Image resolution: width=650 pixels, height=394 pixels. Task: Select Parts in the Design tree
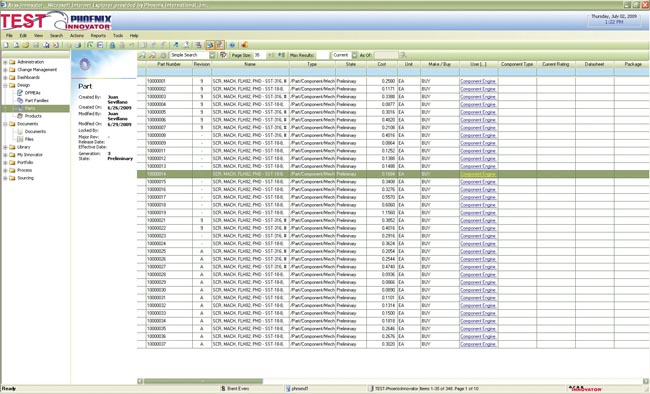[30, 108]
